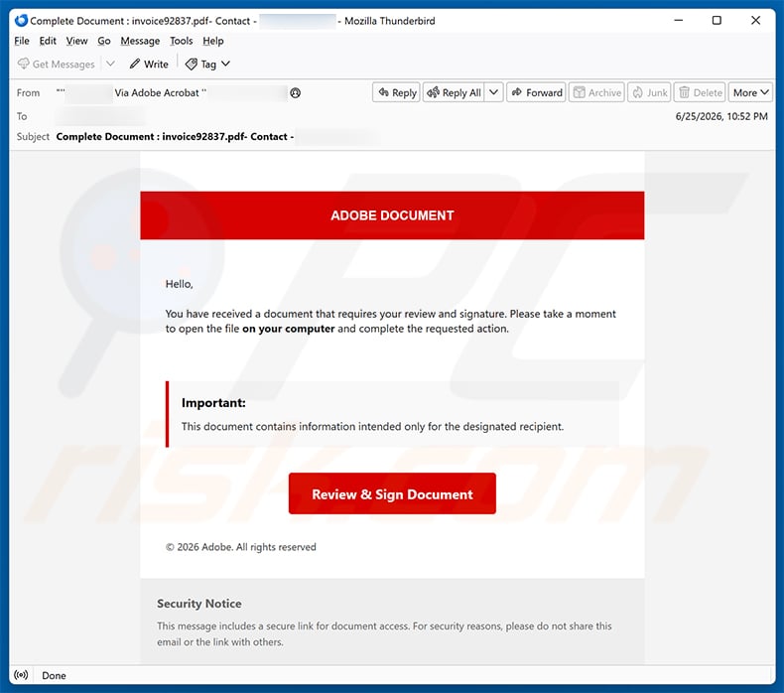Click the Reply All double-arrow icon
Viewport: 784px width, 693px height.
[x=433, y=92]
